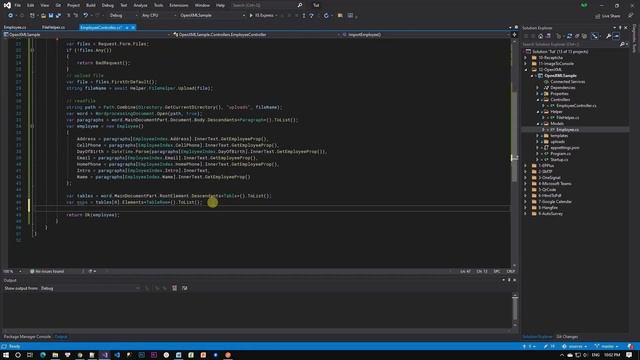Open the Debug configuration dropdown
The image size is (640, 360).
(x=122, y=16)
